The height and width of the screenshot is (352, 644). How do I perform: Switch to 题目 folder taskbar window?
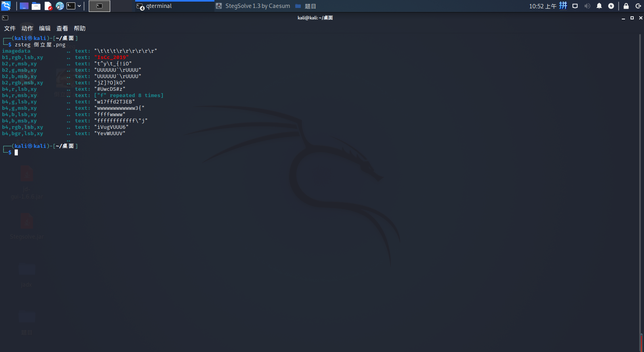306,6
